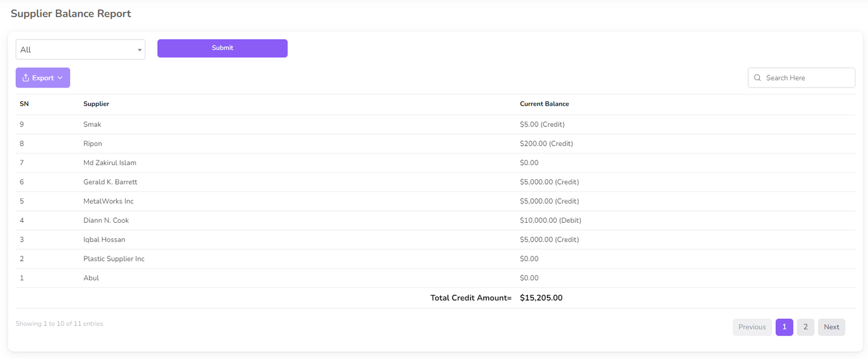Select the active page 1 button
Image resolution: width=868 pixels, height=359 pixels.
pos(784,327)
